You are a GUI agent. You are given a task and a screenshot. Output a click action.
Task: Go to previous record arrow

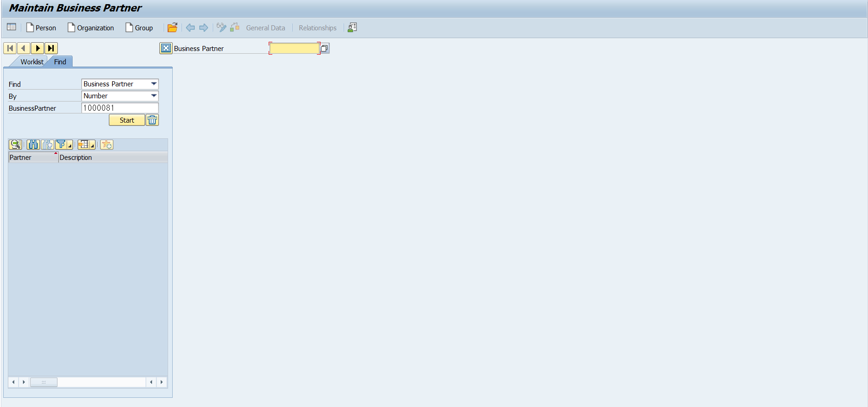tap(23, 48)
